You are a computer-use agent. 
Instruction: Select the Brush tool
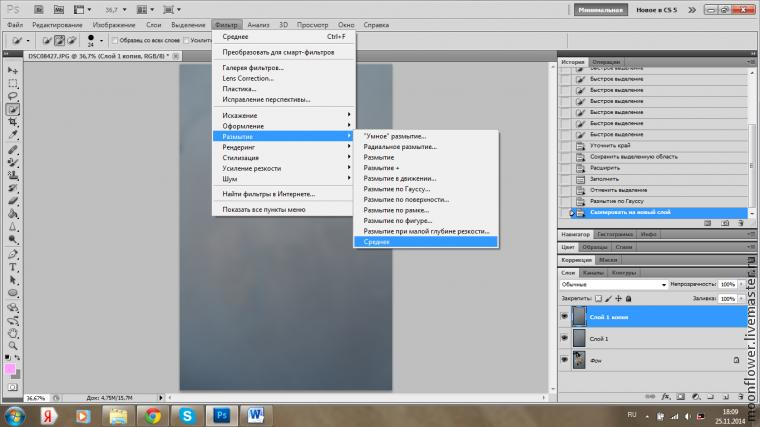[x=13, y=162]
